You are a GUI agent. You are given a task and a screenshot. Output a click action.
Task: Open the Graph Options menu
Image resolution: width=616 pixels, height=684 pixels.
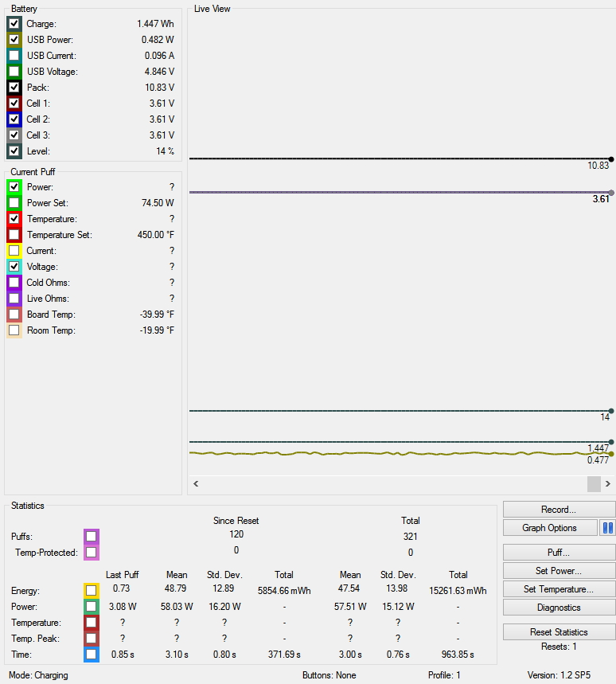click(550, 528)
